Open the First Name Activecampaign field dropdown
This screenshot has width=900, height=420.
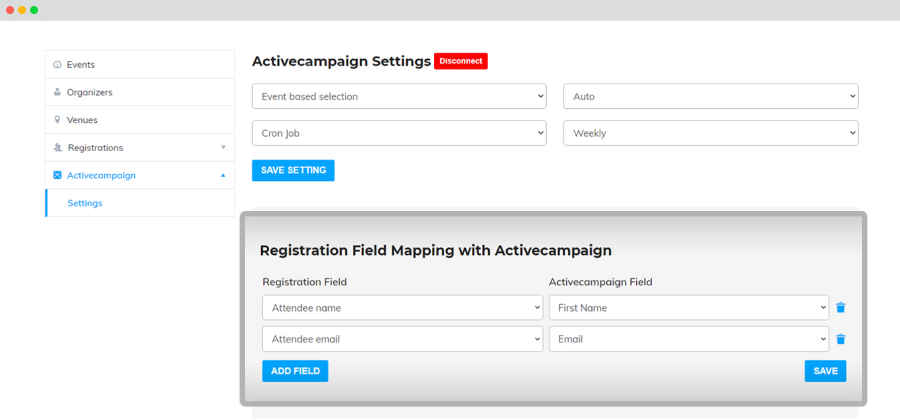[x=689, y=308]
